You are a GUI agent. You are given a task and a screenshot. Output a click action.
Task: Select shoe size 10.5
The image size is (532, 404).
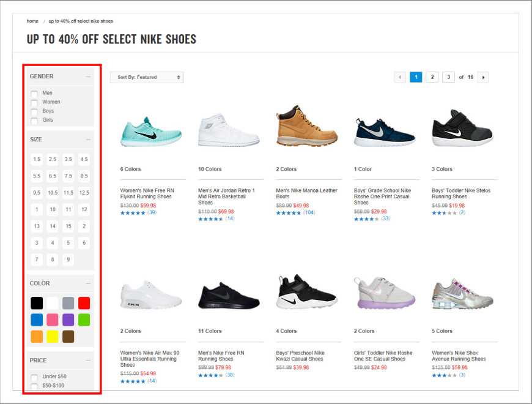point(52,192)
